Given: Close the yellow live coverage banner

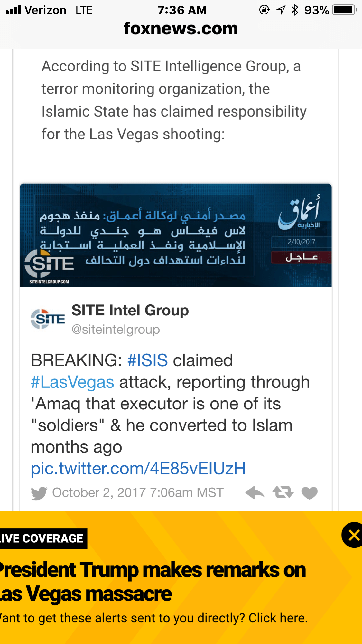Looking at the screenshot, I should click(353, 535).
